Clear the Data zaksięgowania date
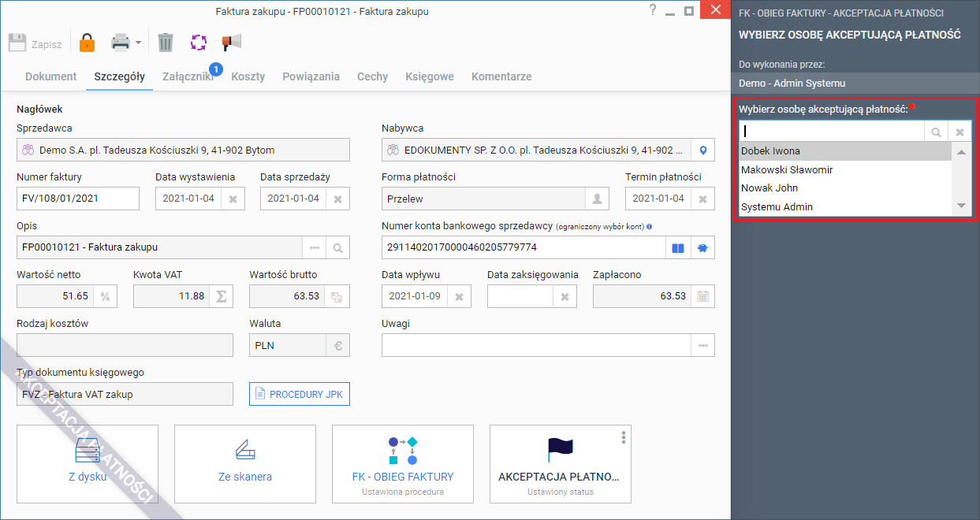 point(565,296)
